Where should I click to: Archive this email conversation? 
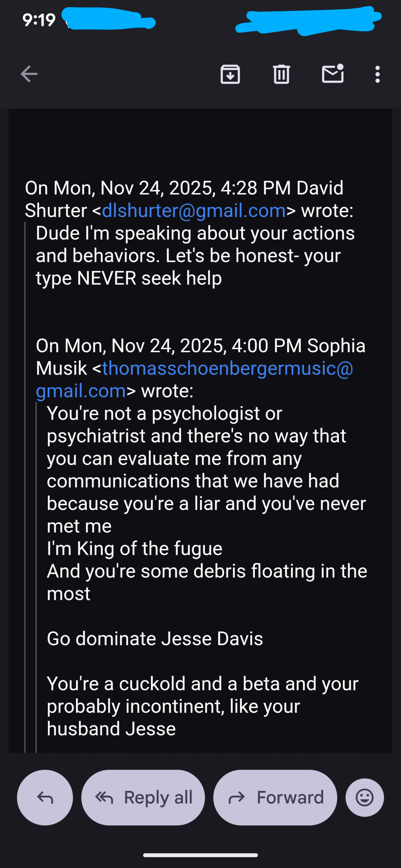coord(230,74)
